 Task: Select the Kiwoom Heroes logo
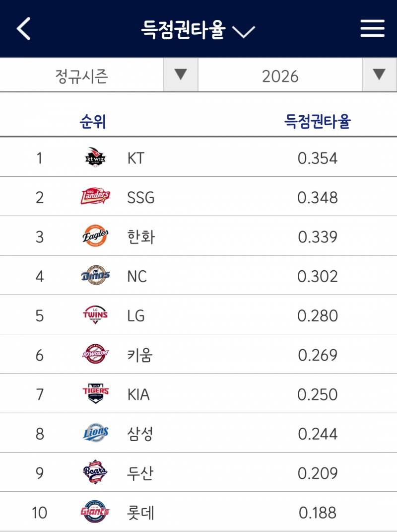point(94,355)
